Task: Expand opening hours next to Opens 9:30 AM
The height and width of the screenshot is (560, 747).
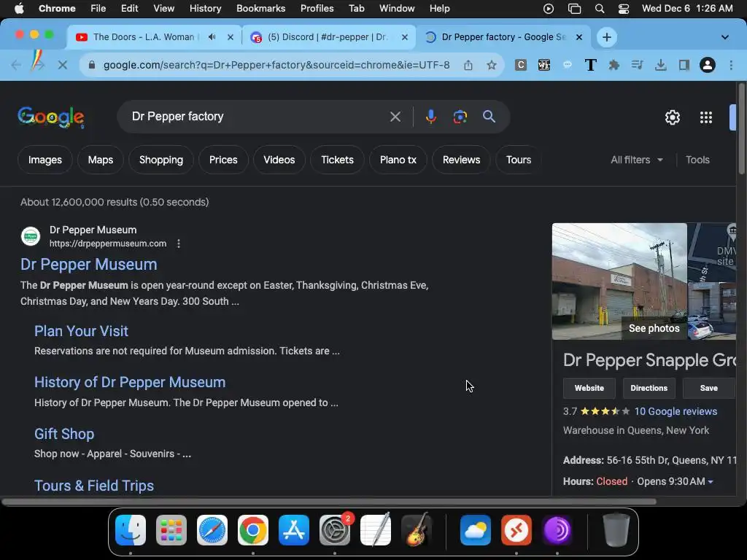Action: [x=711, y=482]
